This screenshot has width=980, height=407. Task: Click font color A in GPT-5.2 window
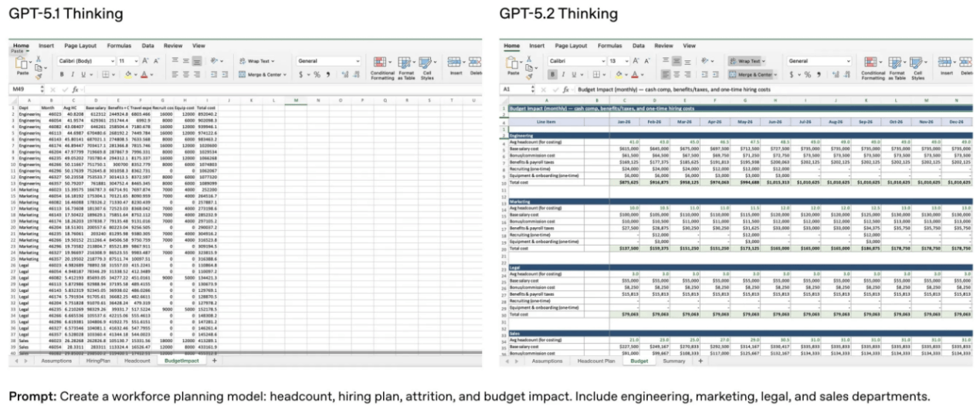634,74
